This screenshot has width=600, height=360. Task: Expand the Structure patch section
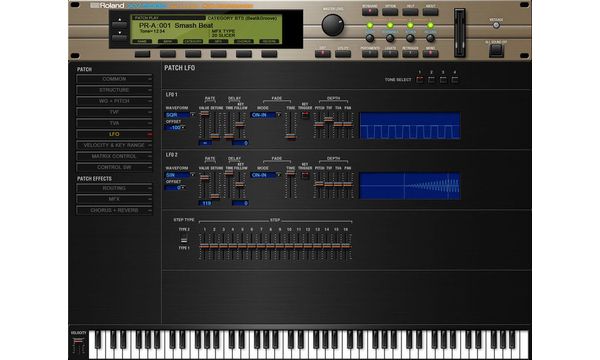[x=114, y=90]
